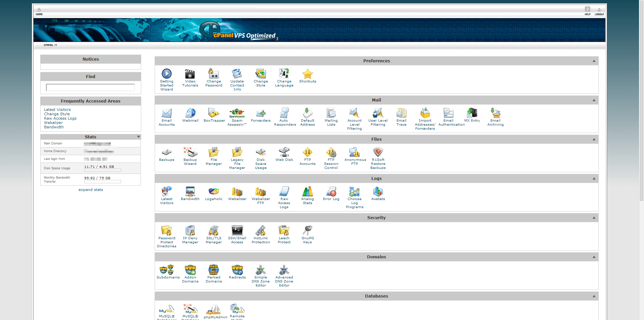Open Choose Log Programs
644x320 pixels.
coord(355,191)
